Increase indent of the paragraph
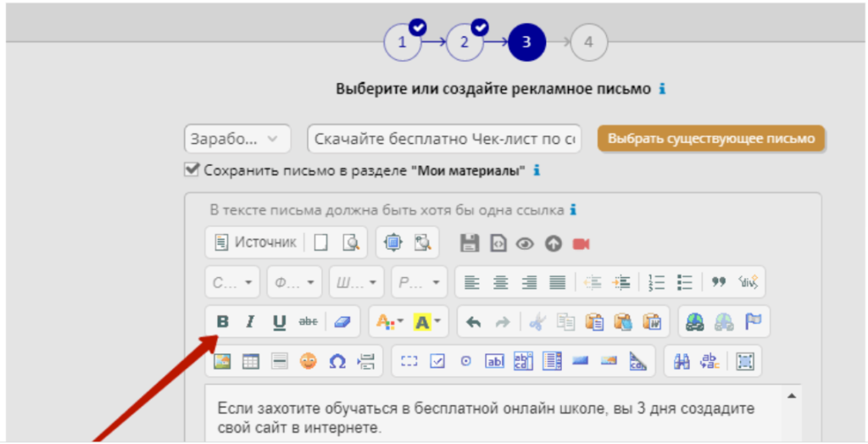Screen dimensions: 868x444 click(621, 282)
